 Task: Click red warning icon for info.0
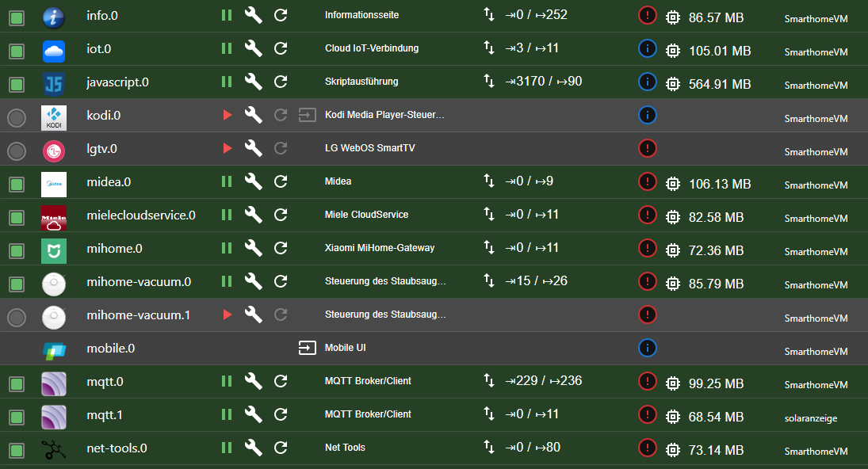pos(648,15)
